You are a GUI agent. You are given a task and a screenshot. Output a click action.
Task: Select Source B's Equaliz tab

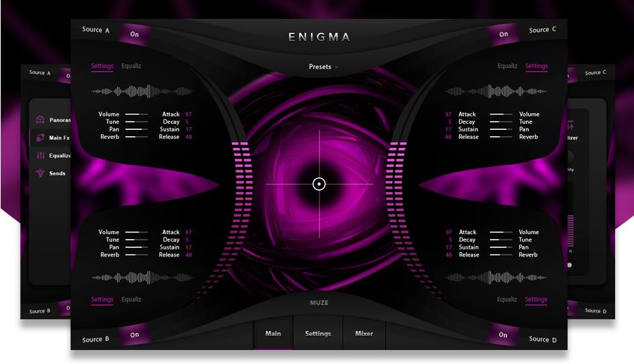click(x=131, y=299)
